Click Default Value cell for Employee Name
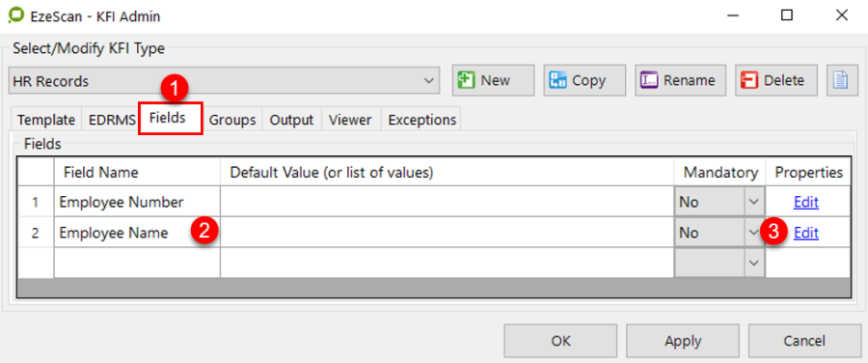The image size is (868, 363). click(x=448, y=234)
